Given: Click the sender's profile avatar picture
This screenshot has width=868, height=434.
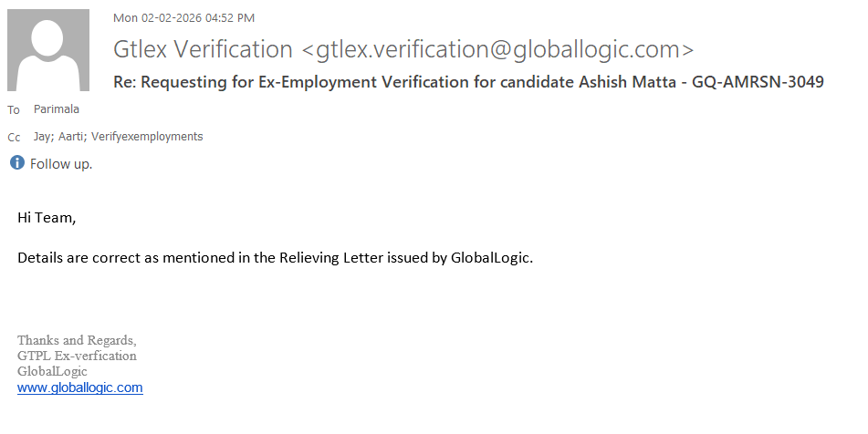Looking at the screenshot, I should pyautogui.click(x=48, y=50).
